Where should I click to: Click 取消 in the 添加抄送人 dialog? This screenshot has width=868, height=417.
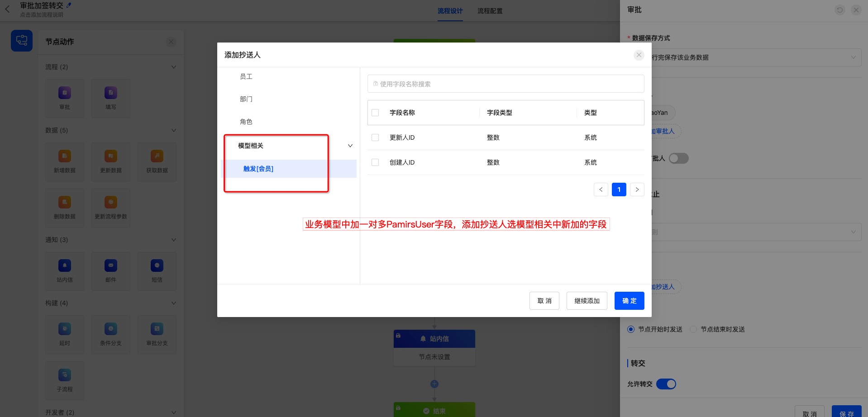point(544,301)
